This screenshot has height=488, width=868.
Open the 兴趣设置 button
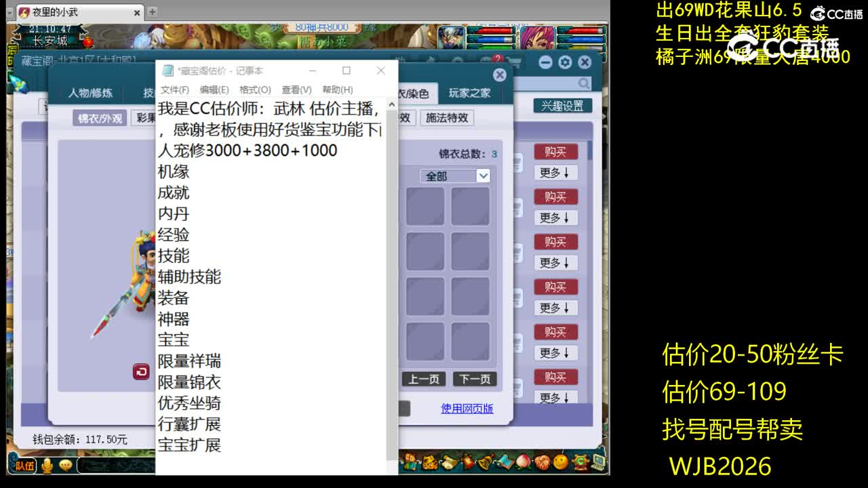coord(562,106)
